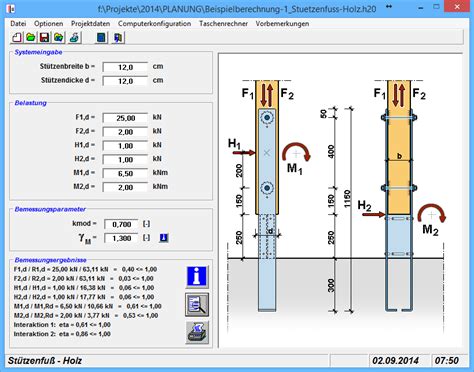
Task: Open the Datei menu
Action: tap(18, 24)
